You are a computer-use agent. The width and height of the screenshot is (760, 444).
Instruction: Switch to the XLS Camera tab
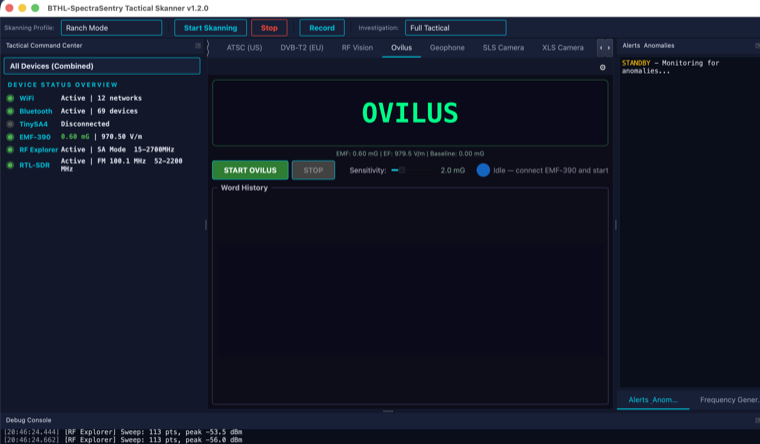tap(563, 48)
